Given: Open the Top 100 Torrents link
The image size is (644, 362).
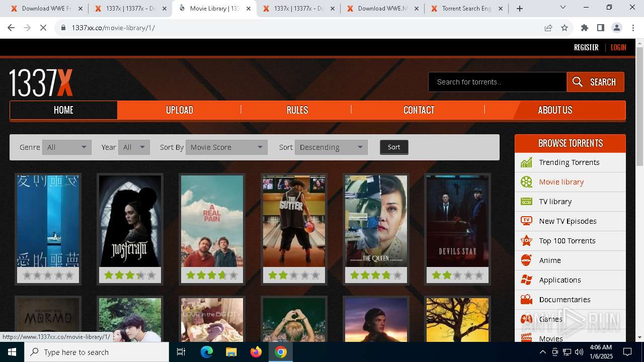Looking at the screenshot, I should click(x=567, y=241).
